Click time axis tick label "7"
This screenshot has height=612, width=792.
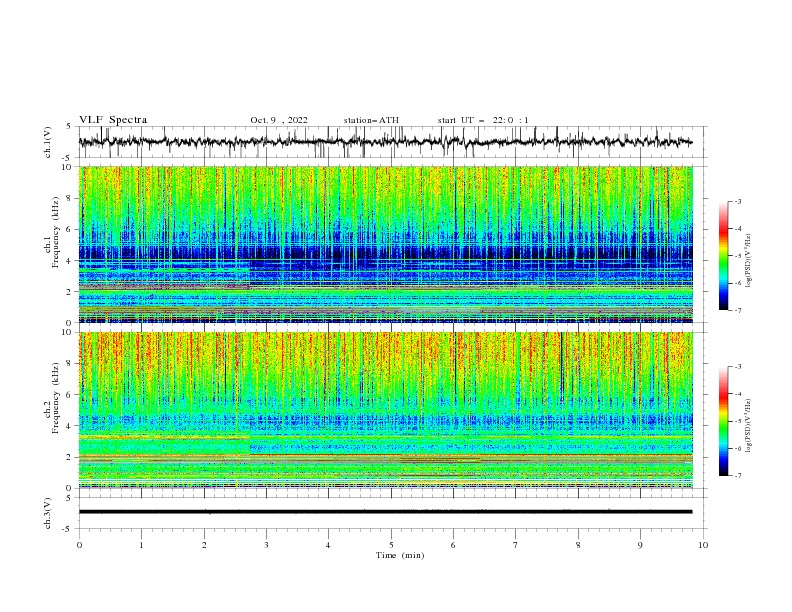(516, 545)
